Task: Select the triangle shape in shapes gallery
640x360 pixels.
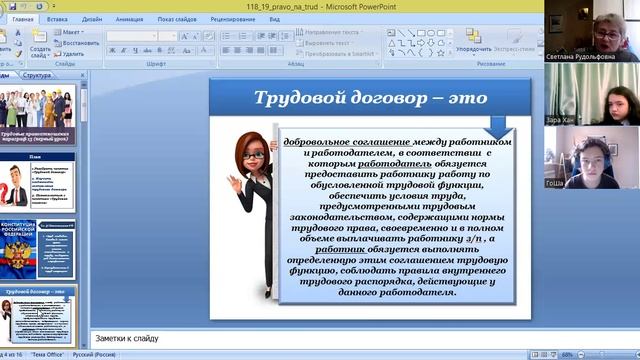Action: coord(391,43)
